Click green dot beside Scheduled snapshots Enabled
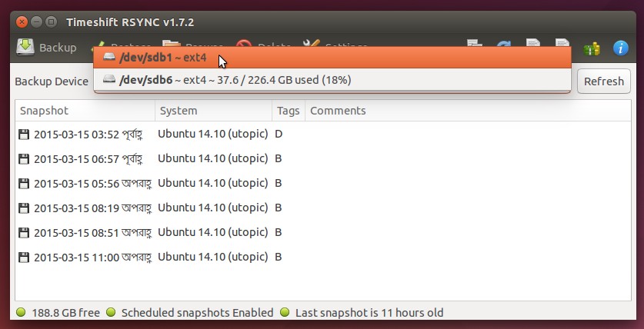Image resolution: width=644 pixels, height=329 pixels. point(111,313)
